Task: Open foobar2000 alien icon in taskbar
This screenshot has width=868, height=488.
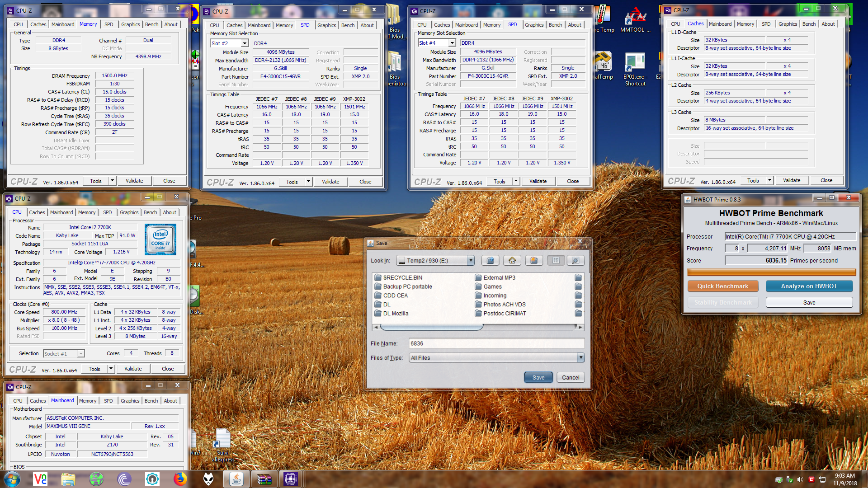Action: coord(208,479)
